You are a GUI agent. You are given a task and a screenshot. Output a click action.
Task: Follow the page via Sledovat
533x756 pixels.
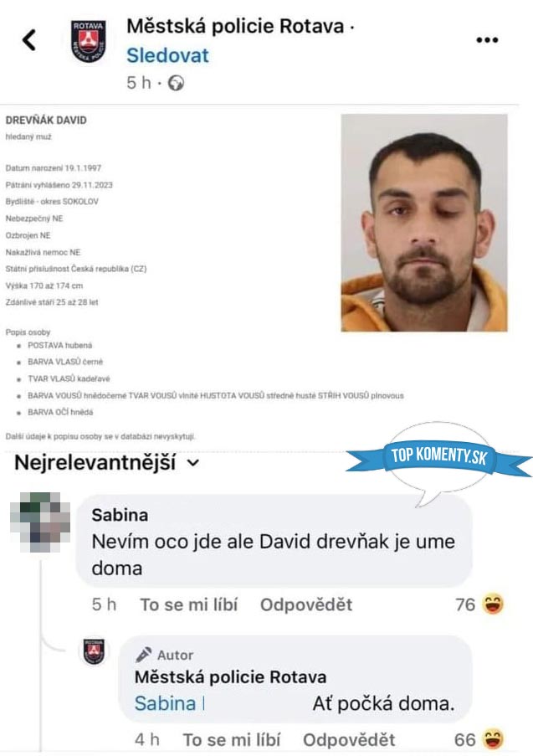point(167,55)
